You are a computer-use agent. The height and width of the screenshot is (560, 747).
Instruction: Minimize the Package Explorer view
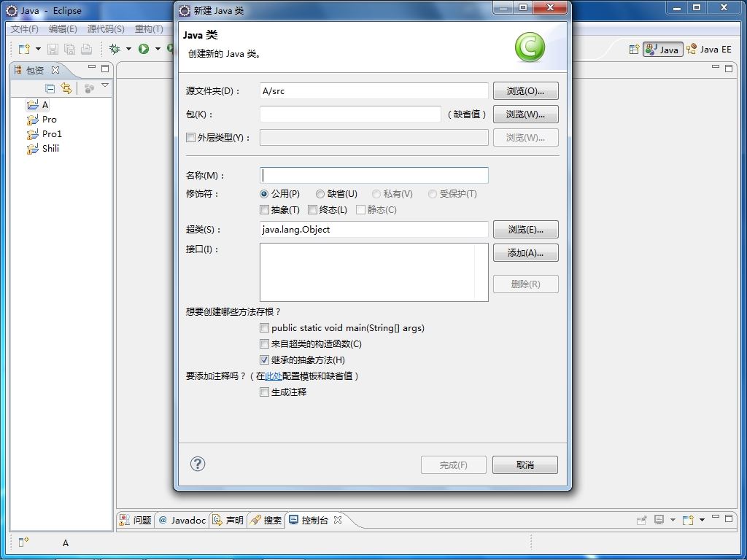click(92, 67)
